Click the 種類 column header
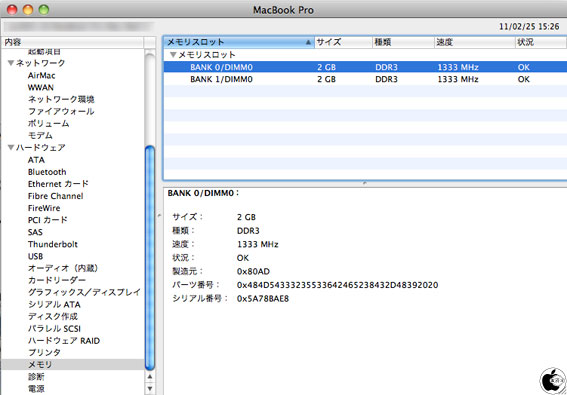The image size is (567, 395). pos(403,42)
